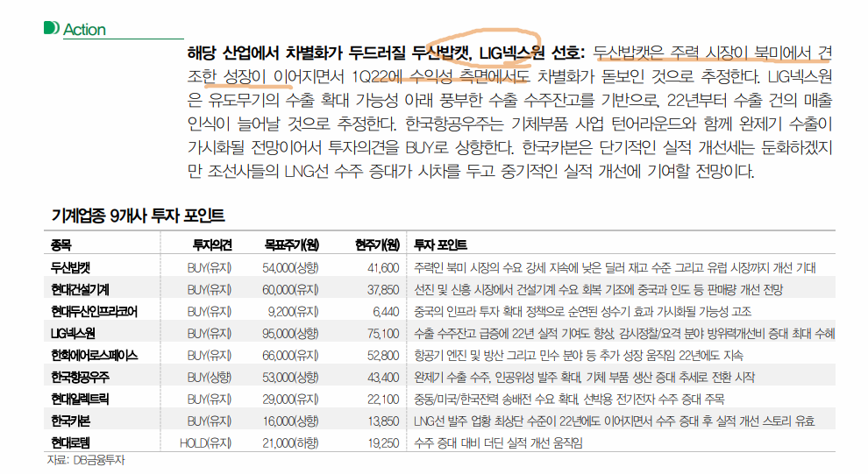
Task: Click current price '13,850'
Action: click(x=383, y=421)
